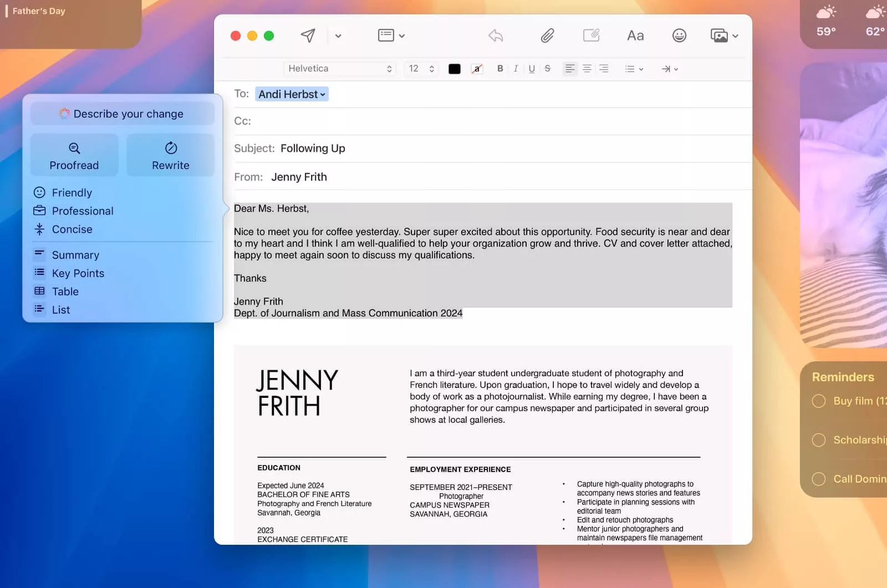This screenshot has width=887, height=588.
Task: Expand the send options chevron
Action: click(x=338, y=36)
